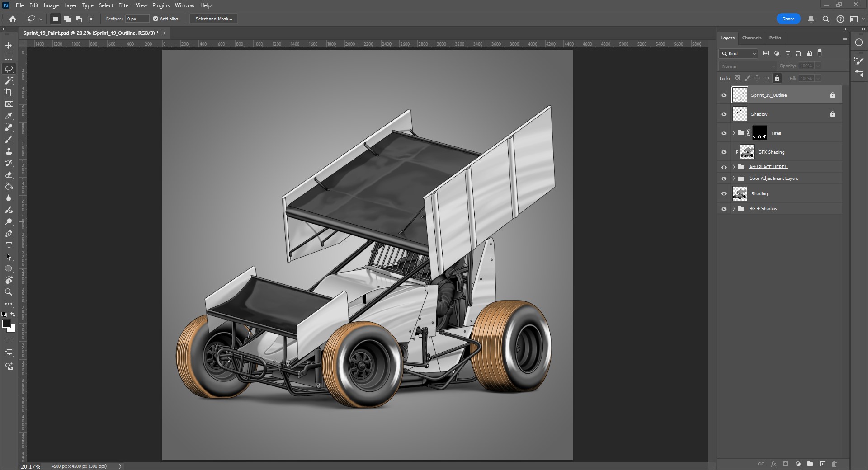Click the Delete layer trash icon
Image resolution: width=868 pixels, height=470 pixels.
pos(834,464)
